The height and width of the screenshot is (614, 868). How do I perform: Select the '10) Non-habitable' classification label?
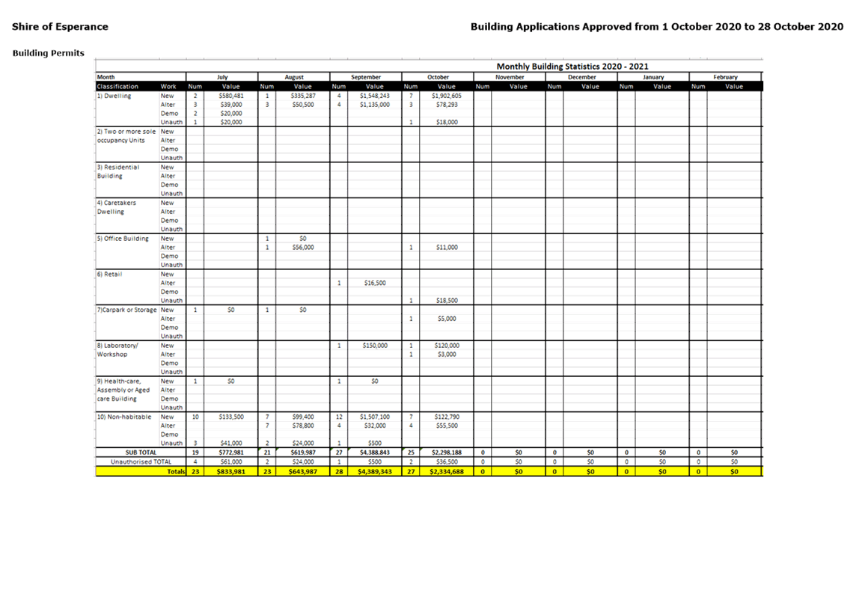click(124, 417)
